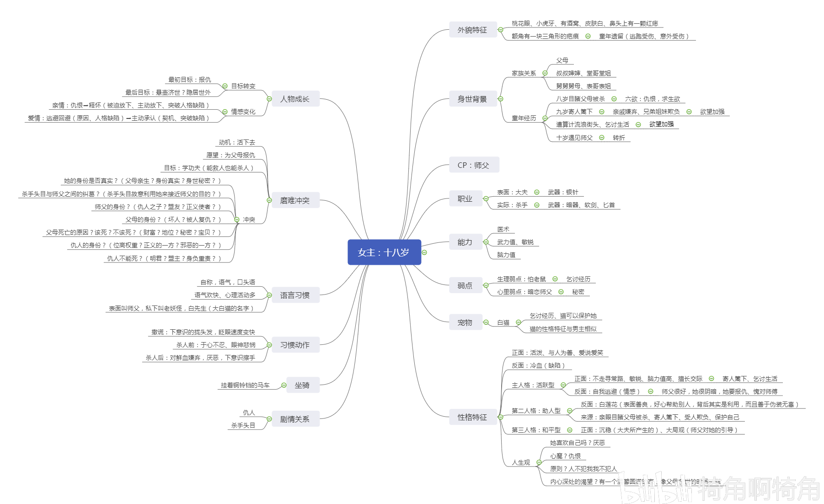The height and width of the screenshot is (504, 824).
Task: Select the 撒谎：下意识的拢头发 topic
Action: click(203, 332)
